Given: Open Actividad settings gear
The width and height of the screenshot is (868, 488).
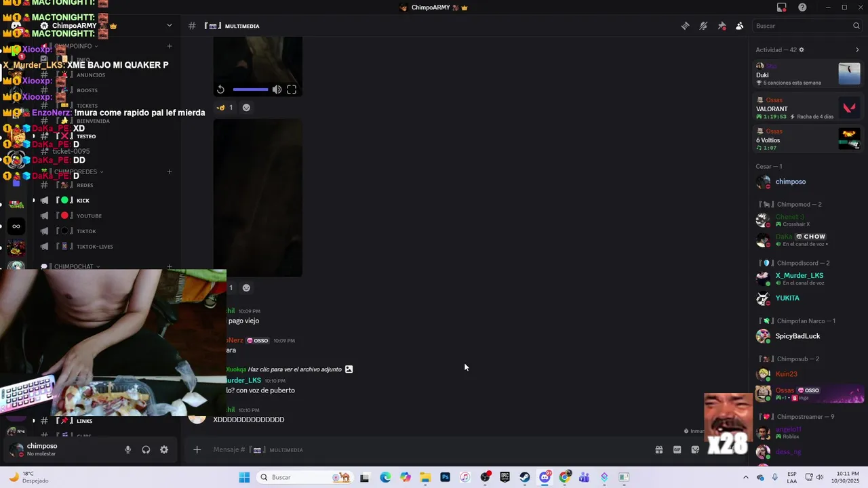Looking at the screenshot, I should click(x=802, y=49).
